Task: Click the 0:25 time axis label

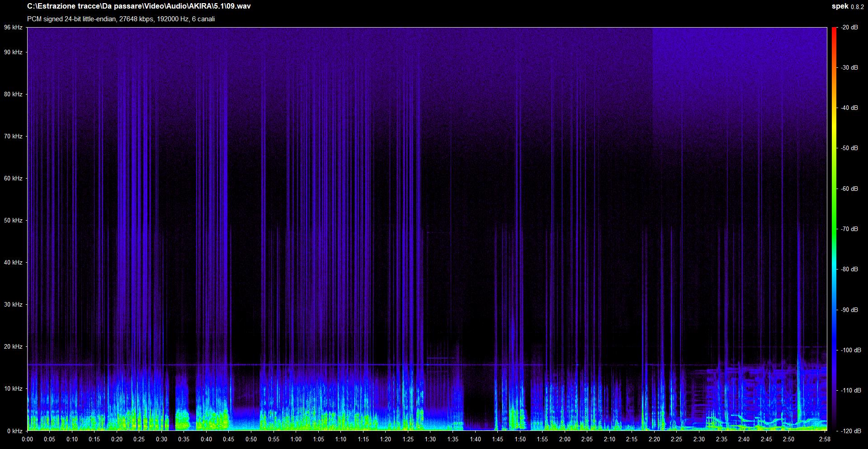Action: click(139, 440)
